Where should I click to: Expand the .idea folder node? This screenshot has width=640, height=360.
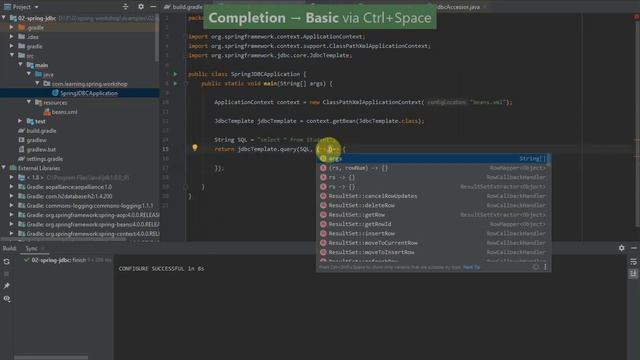[12, 37]
